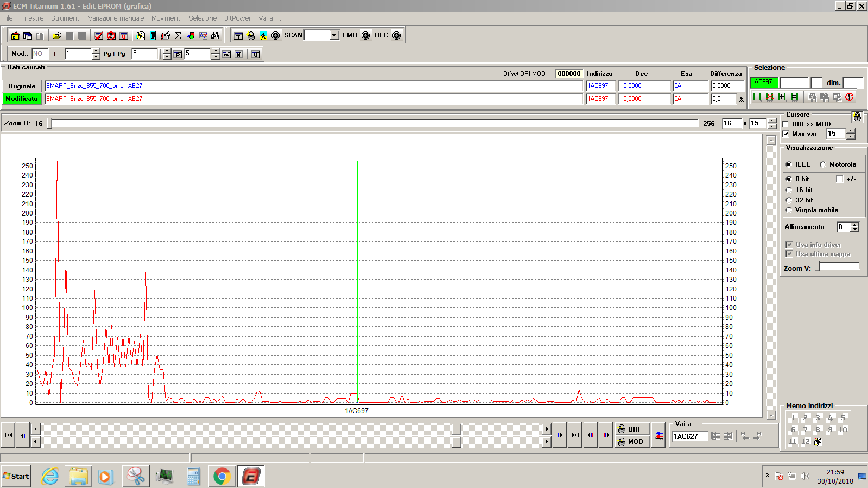Click the colored shapes 3D icon
Image resolution: width=868 pixels, height=488 pixels.
pos(191,36)
